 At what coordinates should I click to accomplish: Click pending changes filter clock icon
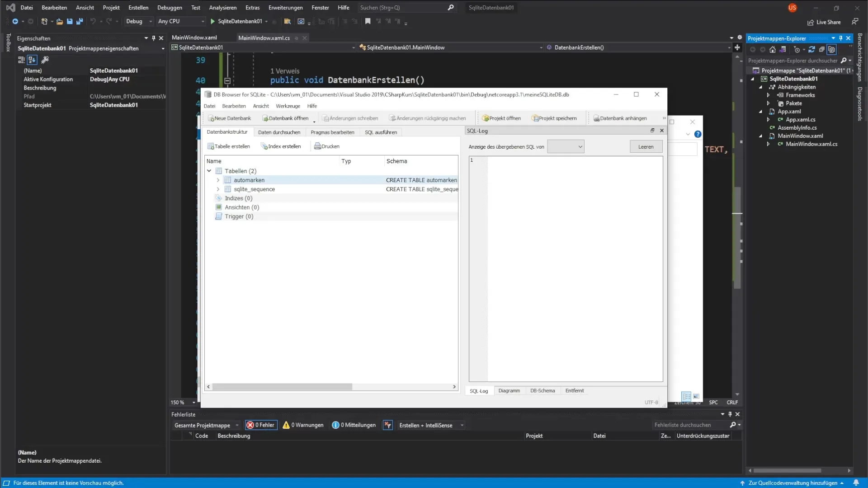797,50
